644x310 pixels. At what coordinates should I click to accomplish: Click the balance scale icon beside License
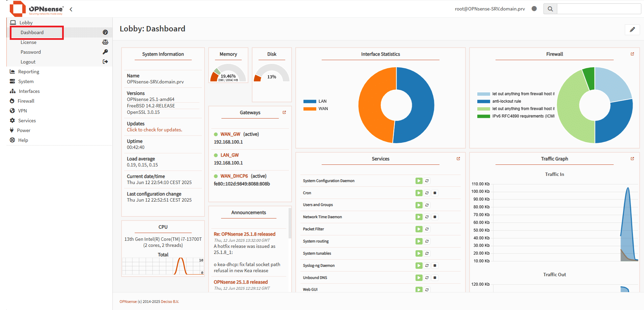pos(105,42)
